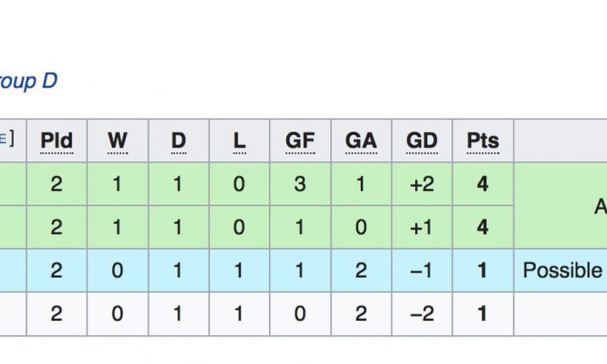Click the 'Group D' italic link

click(27, 81)
